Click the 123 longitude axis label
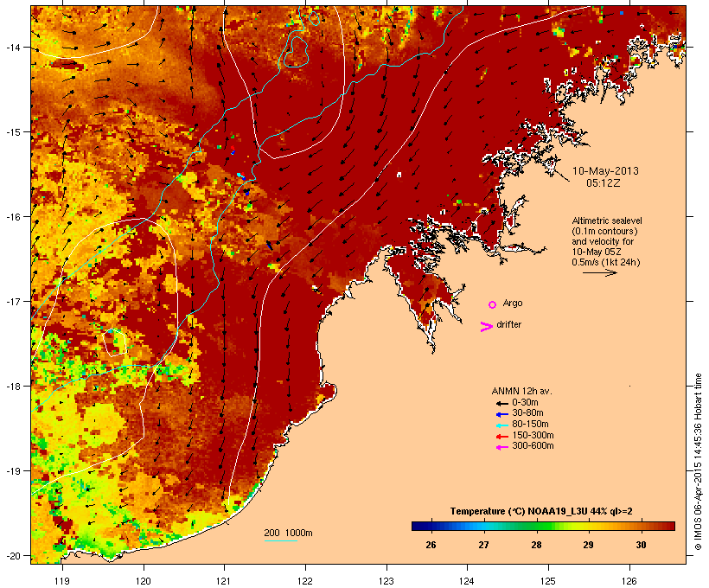The height and width of the screenshot is (588, 709). (386, 581)
